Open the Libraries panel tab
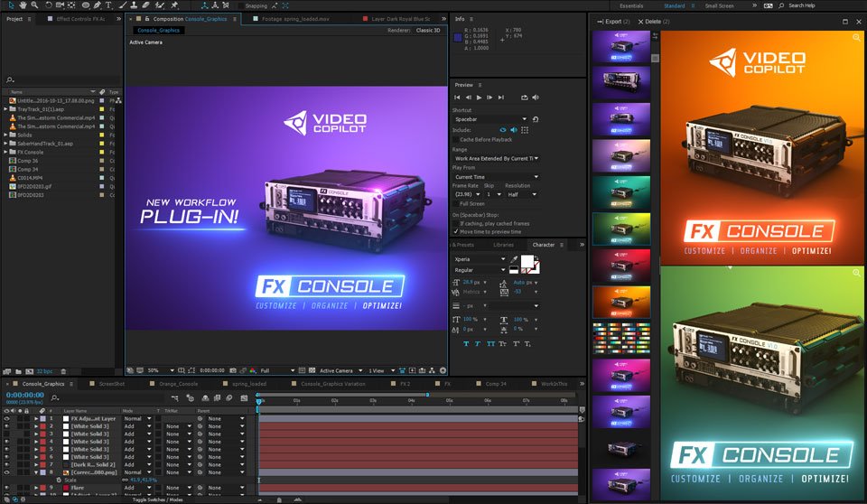The width and height of the screenshot is (867, 504). (x=503, y=245)
